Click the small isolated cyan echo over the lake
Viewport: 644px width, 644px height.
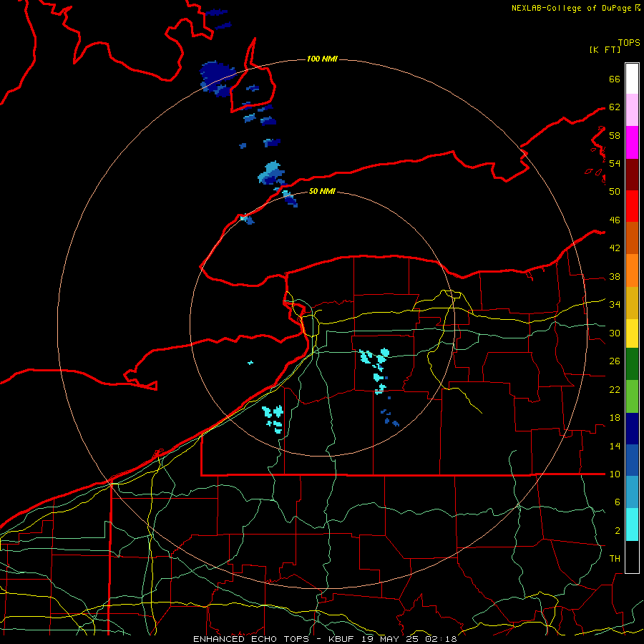tap(250, 363)
